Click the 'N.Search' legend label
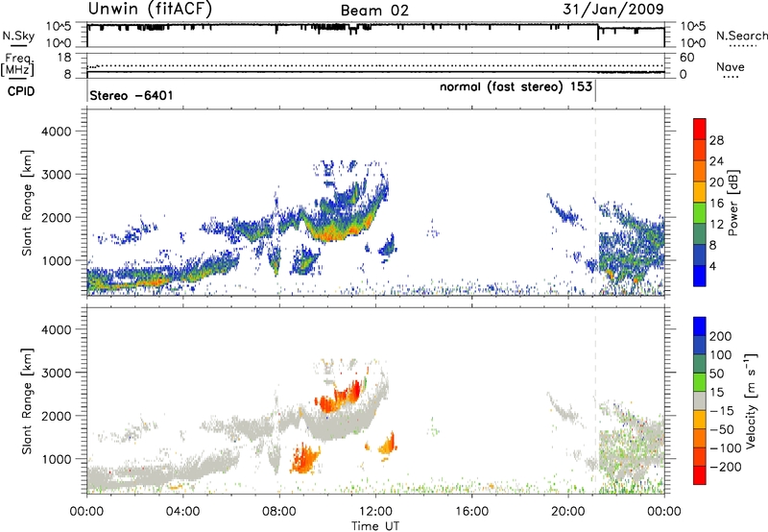768x532 pixels. [x=741, y=36]
